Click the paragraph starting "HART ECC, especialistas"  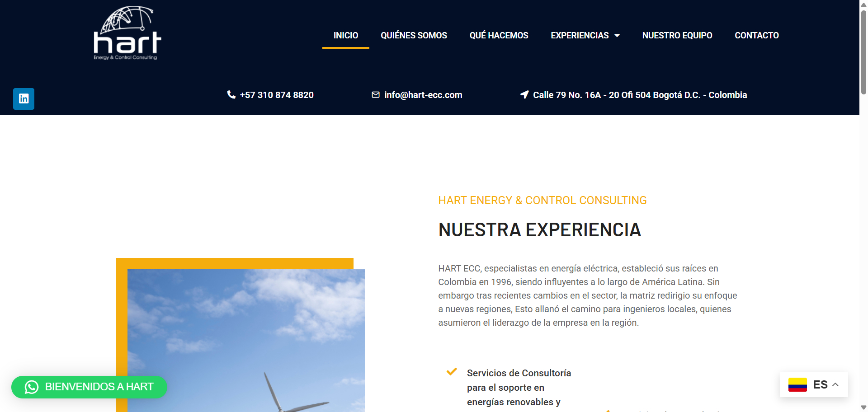(x=588, y=295)
